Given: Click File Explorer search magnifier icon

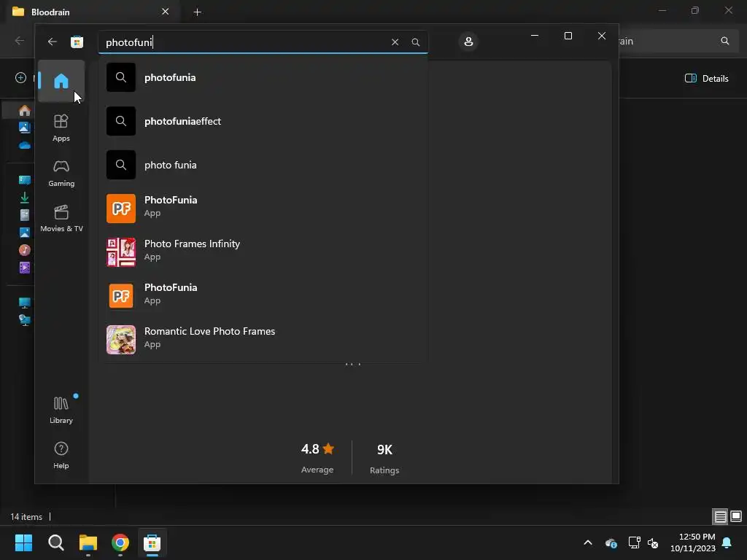Looking at the screenshot, I should click(x=724, y=41).
